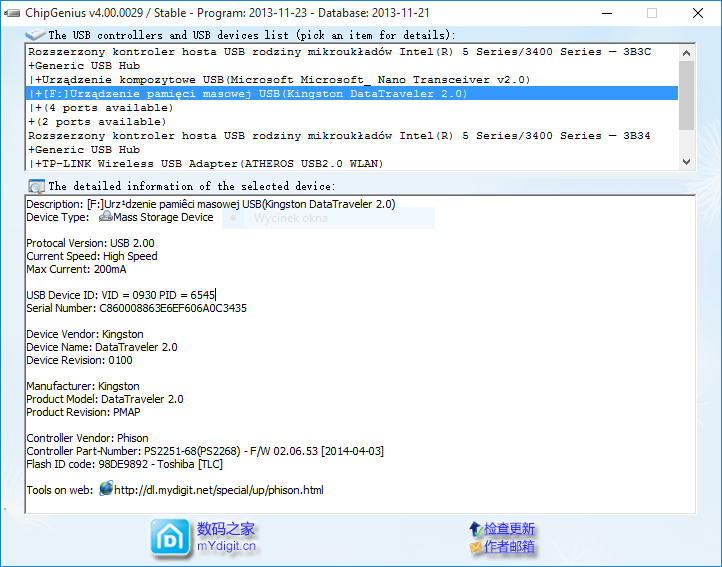Select the Microsoft Nano Transceiver v2.0 row

coord(352,80)
